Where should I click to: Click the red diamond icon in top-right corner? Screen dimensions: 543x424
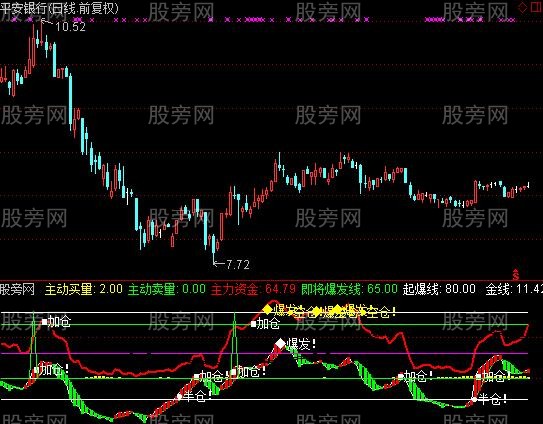pyautogui.click(x=522, y=8)
